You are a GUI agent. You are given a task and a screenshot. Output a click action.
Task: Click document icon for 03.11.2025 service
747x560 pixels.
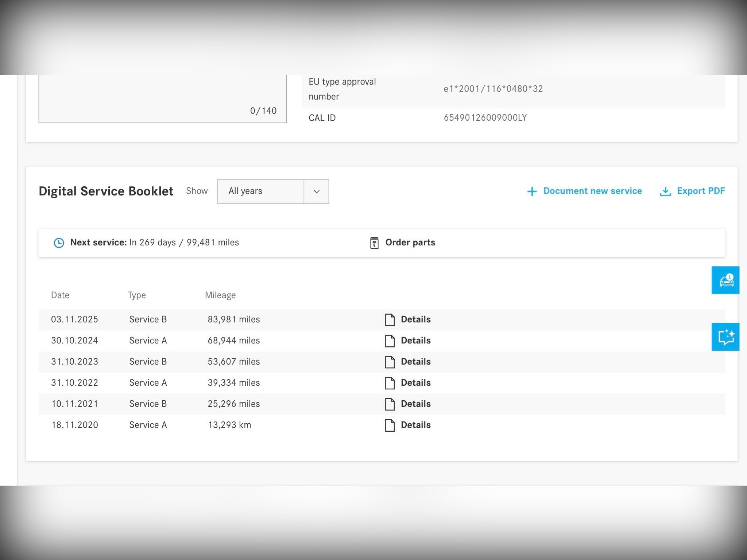390,320
